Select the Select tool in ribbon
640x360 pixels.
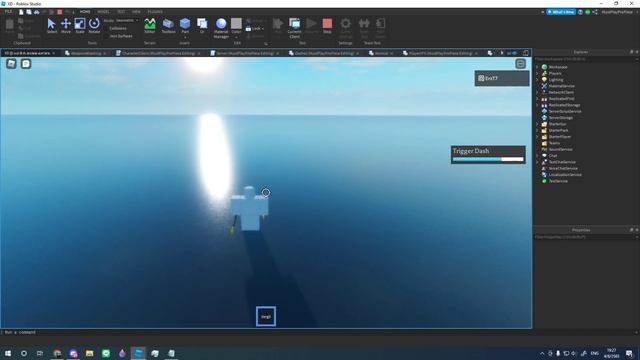pyautogui.click(x=51, y=25)
